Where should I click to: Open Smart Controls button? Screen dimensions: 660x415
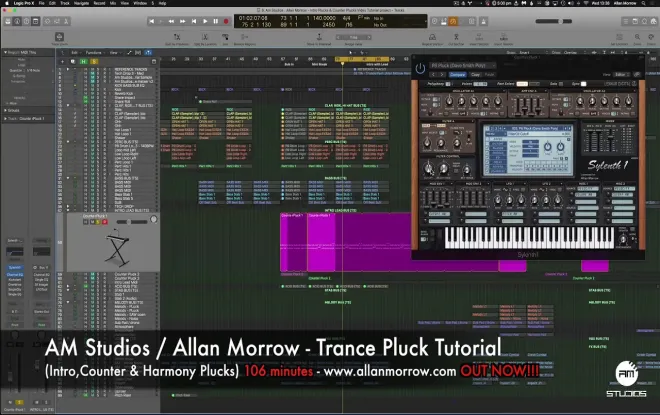click(x=48, y=21)
